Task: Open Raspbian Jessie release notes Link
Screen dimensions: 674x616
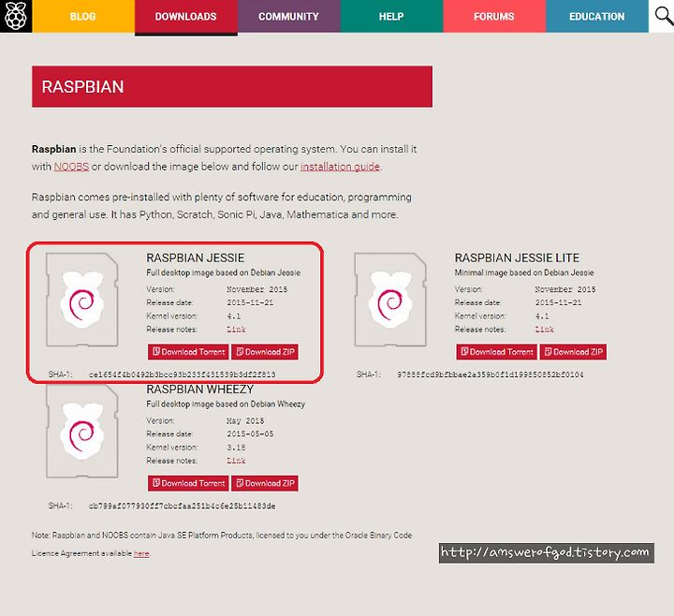Action: coord(236,330)
